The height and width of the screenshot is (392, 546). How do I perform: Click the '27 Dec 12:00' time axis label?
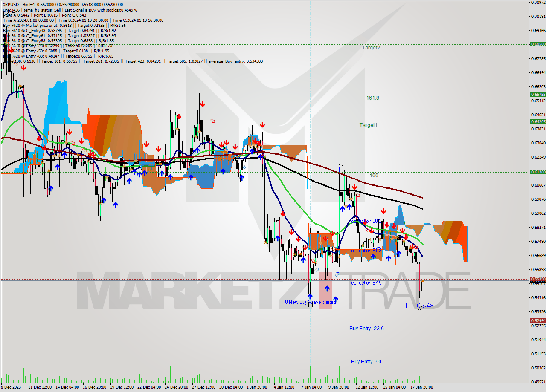[203, 387]
